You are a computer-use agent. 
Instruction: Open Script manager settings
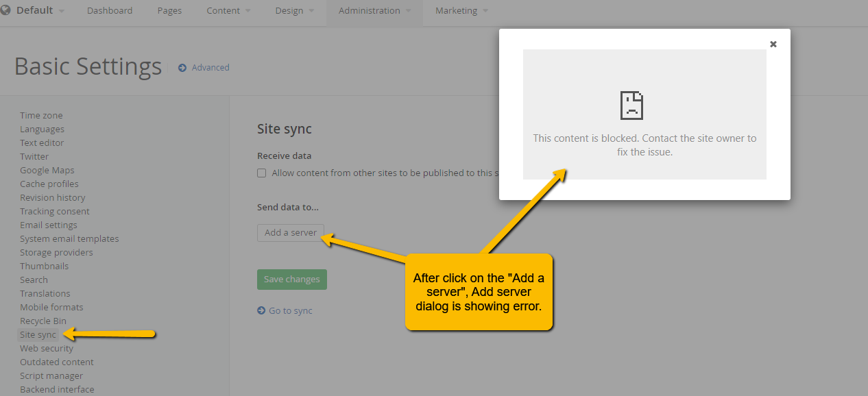pyautogui.click(x=51, y=376)
